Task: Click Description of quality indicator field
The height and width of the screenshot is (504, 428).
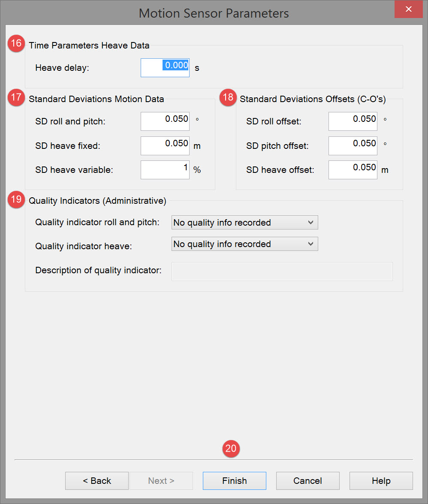Action: 282,272
